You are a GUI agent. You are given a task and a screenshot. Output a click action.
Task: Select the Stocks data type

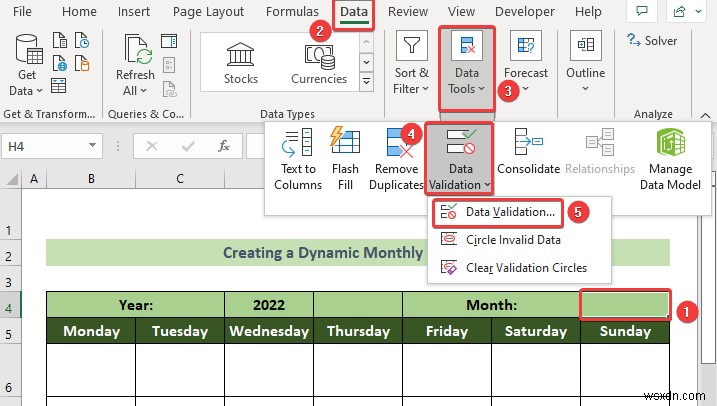(x=241, y=63)
